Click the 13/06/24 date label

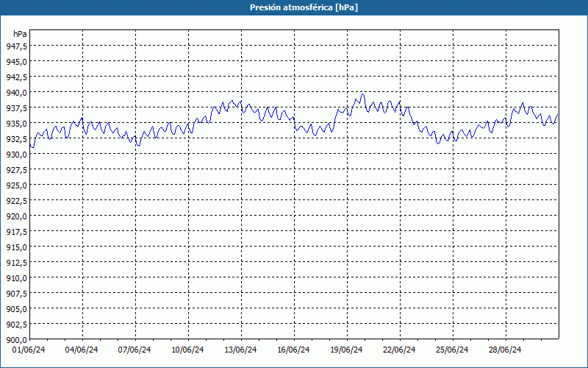(240, 350)
